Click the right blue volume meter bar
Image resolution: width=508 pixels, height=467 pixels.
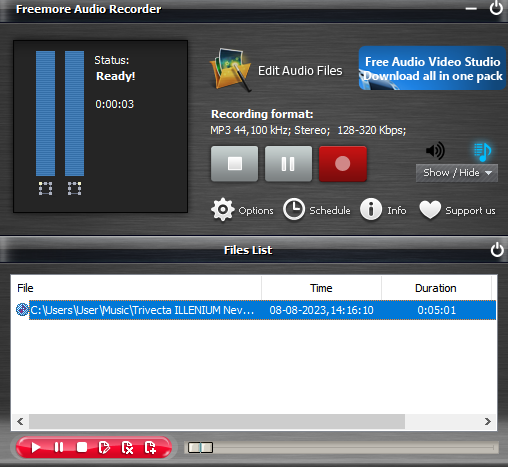(x=74, y=113)
